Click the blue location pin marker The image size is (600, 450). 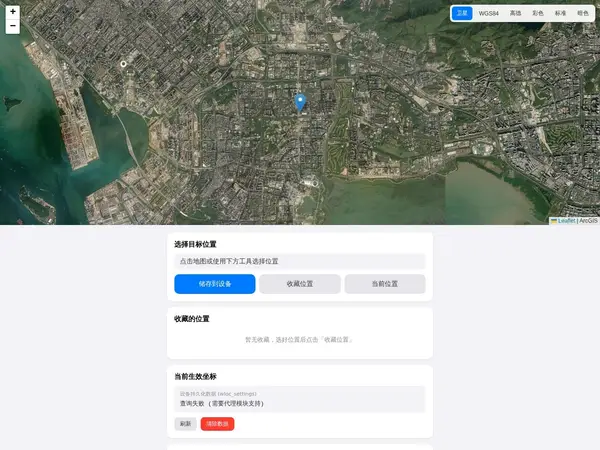pyautogui.click(x=300, y=103)
